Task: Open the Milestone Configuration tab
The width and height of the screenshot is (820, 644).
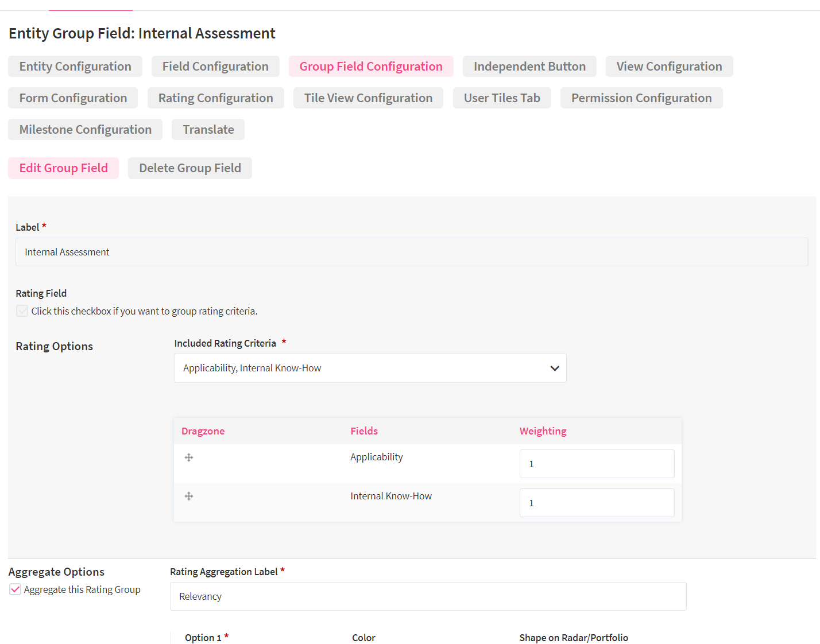Action: (86, 130)
